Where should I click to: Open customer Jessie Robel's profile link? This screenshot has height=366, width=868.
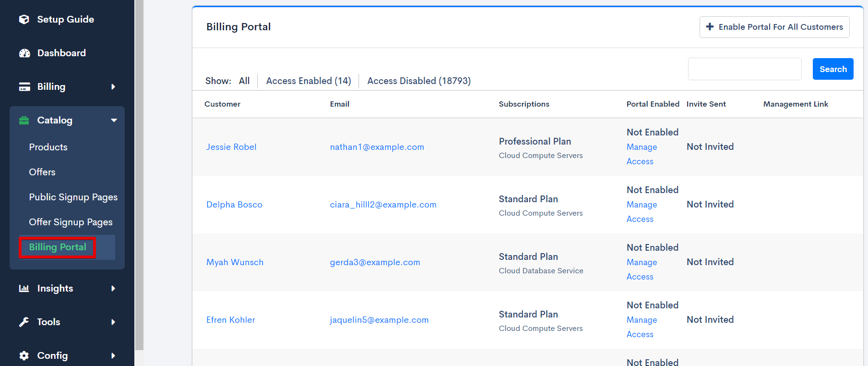pyautogui.click(x=231, y=147)
